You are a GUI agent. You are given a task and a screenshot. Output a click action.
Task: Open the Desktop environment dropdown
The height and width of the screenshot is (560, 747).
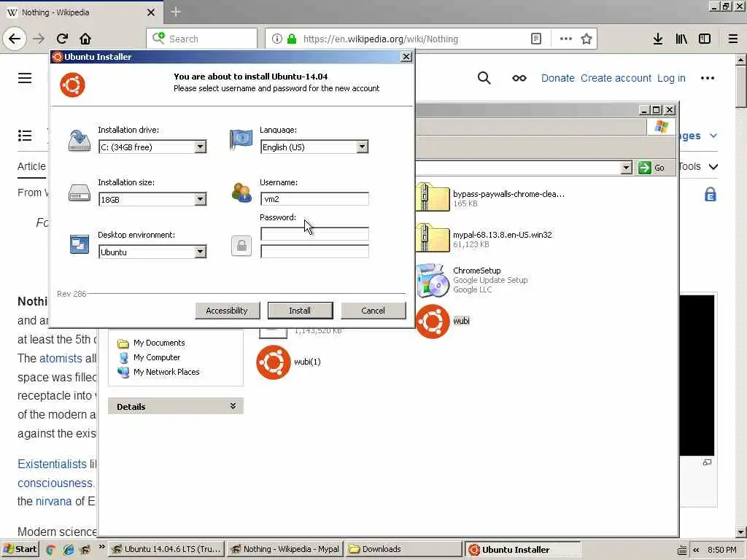click(200, 252)
